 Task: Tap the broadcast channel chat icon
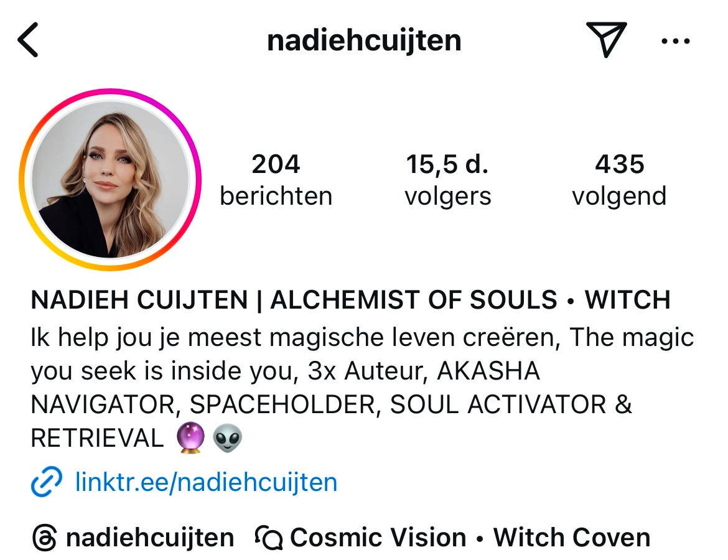[268, 538]
